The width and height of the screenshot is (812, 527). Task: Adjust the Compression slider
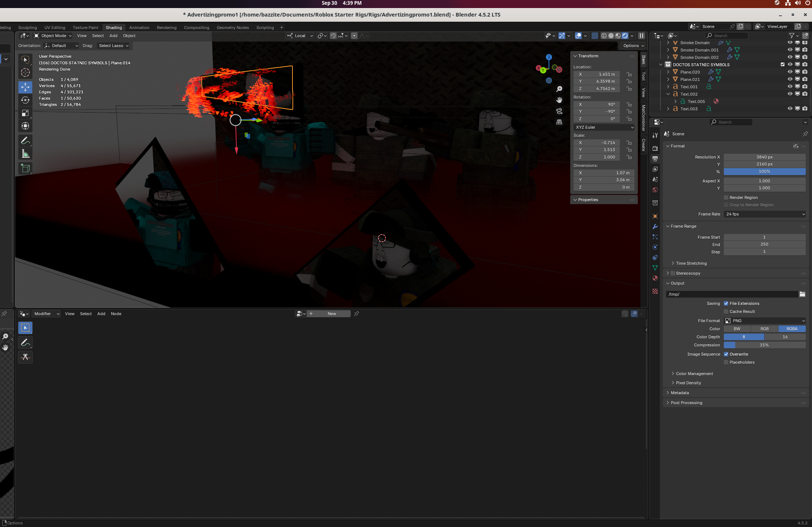click(x=764, y=345)
